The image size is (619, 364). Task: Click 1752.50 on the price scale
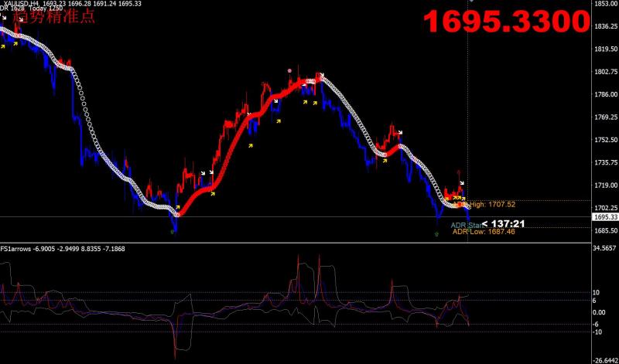click(x=606, y=140)
